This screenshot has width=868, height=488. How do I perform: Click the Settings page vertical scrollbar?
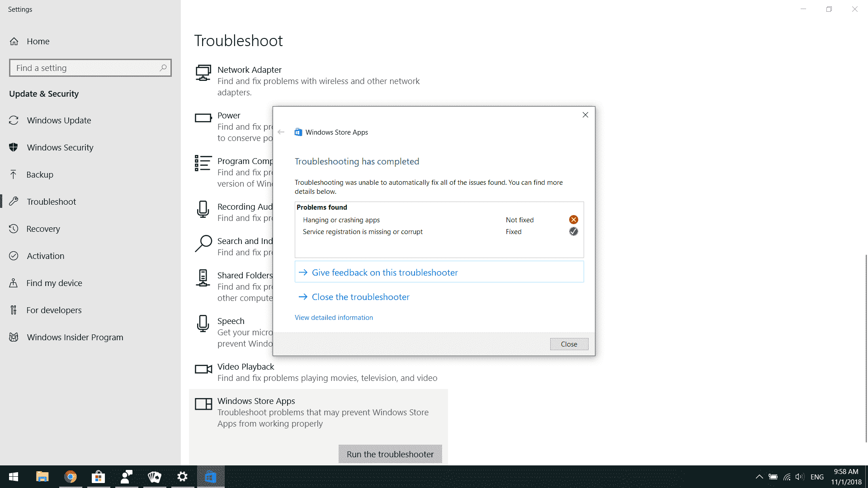point(866,348)
